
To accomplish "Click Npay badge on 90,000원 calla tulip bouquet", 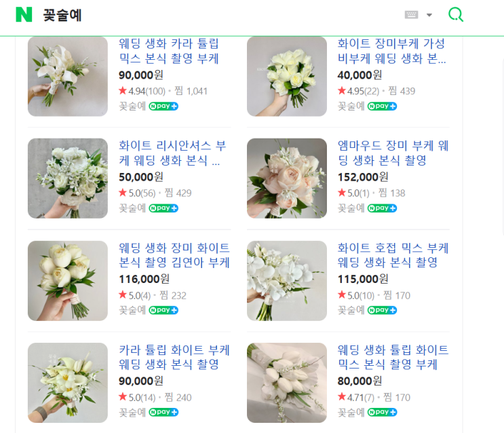I will 163,106.
